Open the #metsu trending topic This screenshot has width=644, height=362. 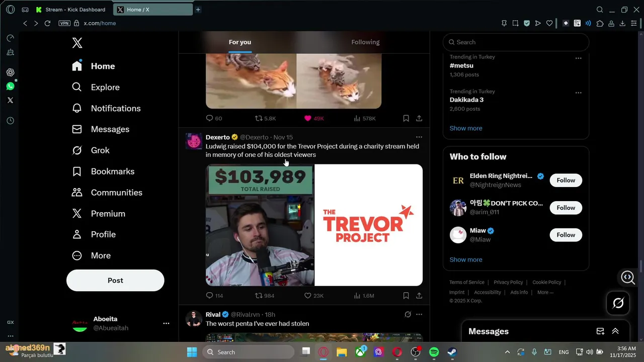(x=461, y=65)
